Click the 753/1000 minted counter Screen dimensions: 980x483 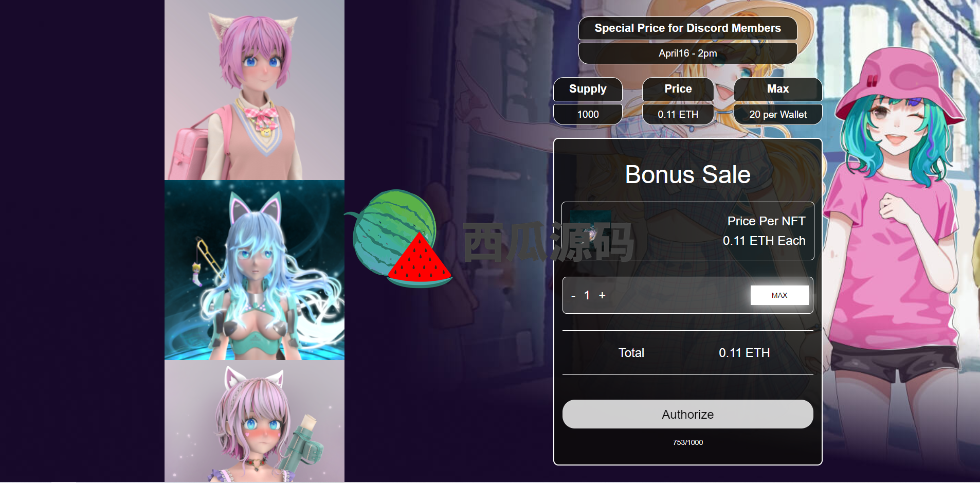(687, 442)
